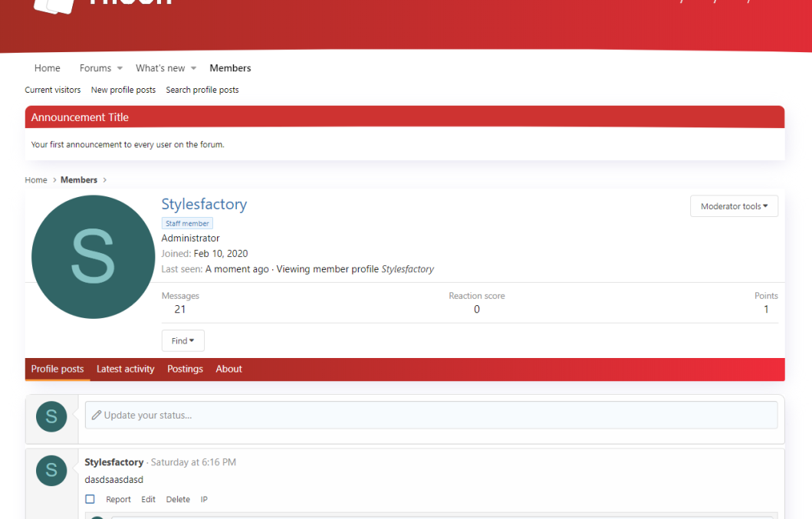Click the avatar beside the dasdsaasdasd post
Viewport: 812px width, 519px height.
point(51,470)
